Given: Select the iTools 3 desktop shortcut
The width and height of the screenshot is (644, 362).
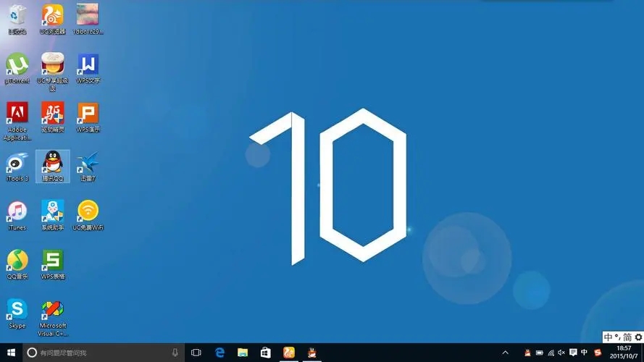Looking at the screenshot, I should click(x=17, y=162).
